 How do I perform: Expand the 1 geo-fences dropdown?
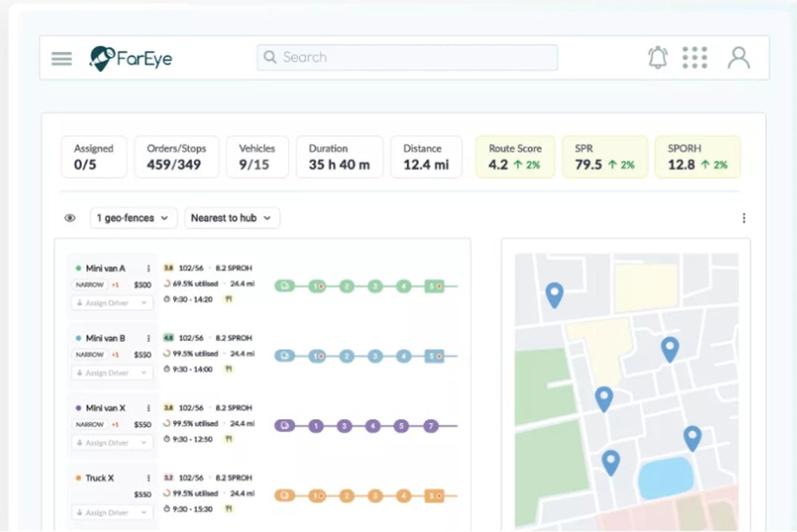[x=133, y=218]
